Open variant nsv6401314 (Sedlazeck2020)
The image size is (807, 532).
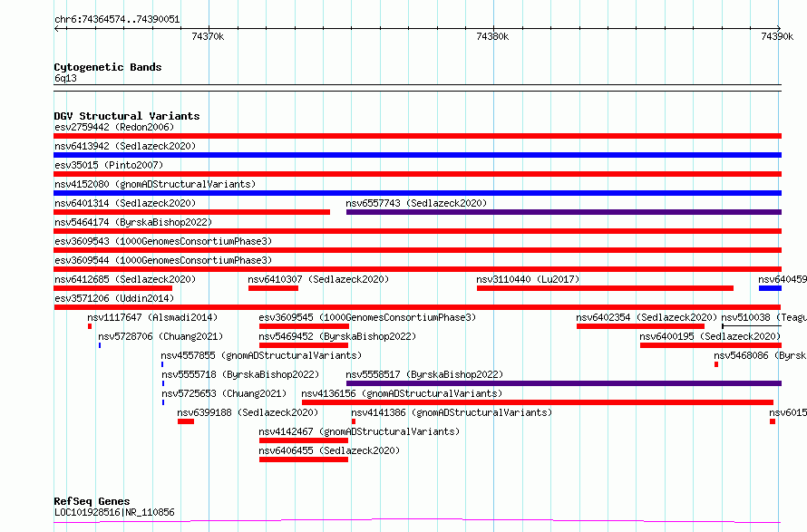click(x=125, y=203)
